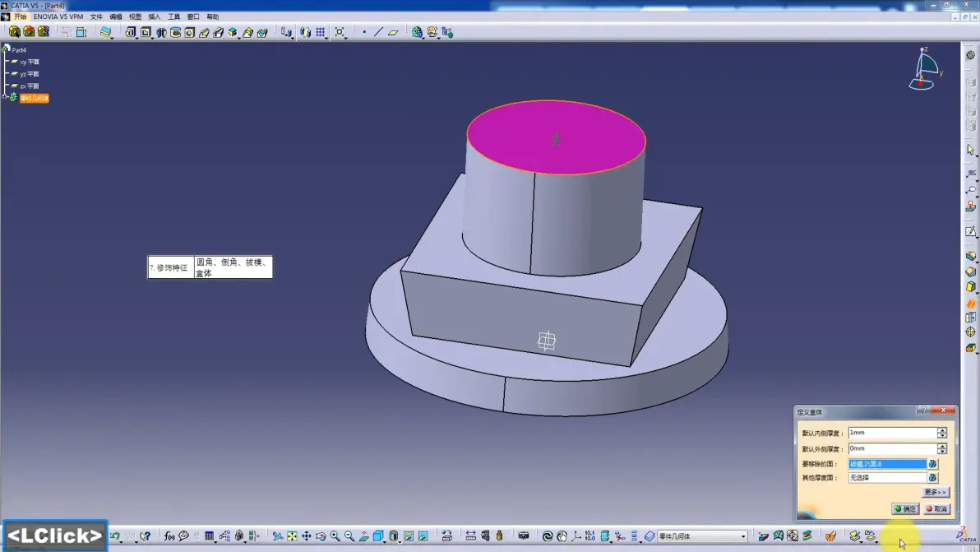Click the magenta top face of the cylinder
The width and height of the screenshot is (980, 552).
click(x=557, y=137)
